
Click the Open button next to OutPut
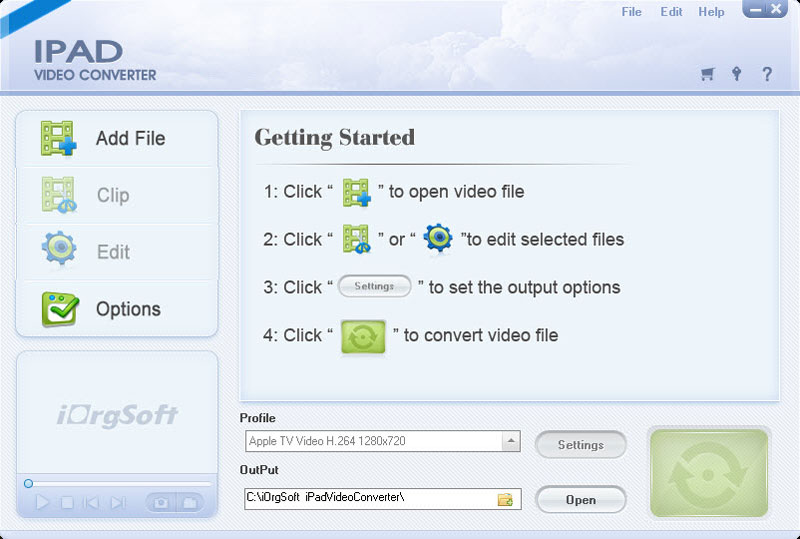(x=580, y=500)
